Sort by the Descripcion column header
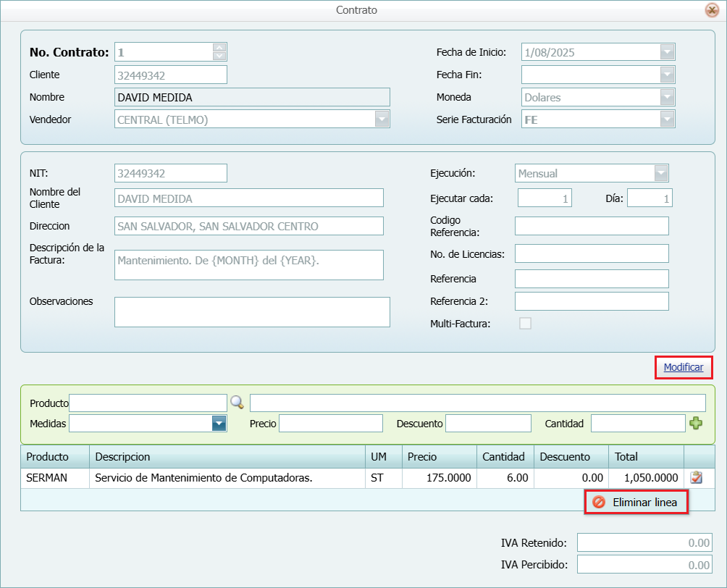Image resolution: width=727 pixels, height=588 pixels. (x=227, y=457)
